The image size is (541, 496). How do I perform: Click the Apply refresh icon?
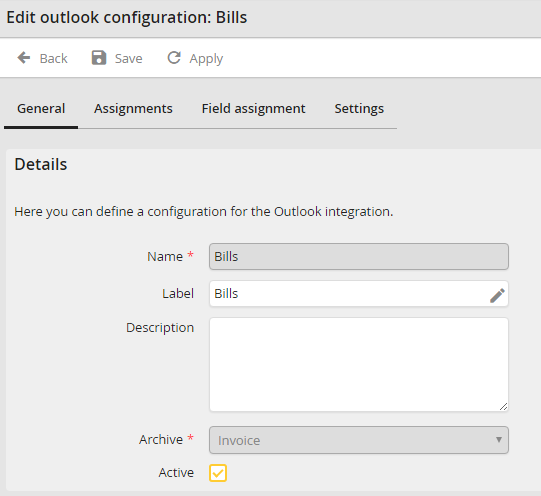tap(174, 58)
